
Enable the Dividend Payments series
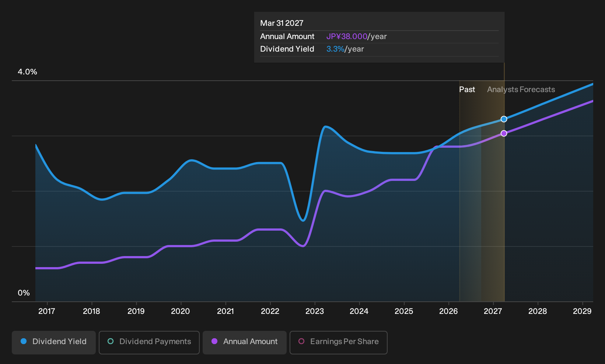(x=149, y=343)
